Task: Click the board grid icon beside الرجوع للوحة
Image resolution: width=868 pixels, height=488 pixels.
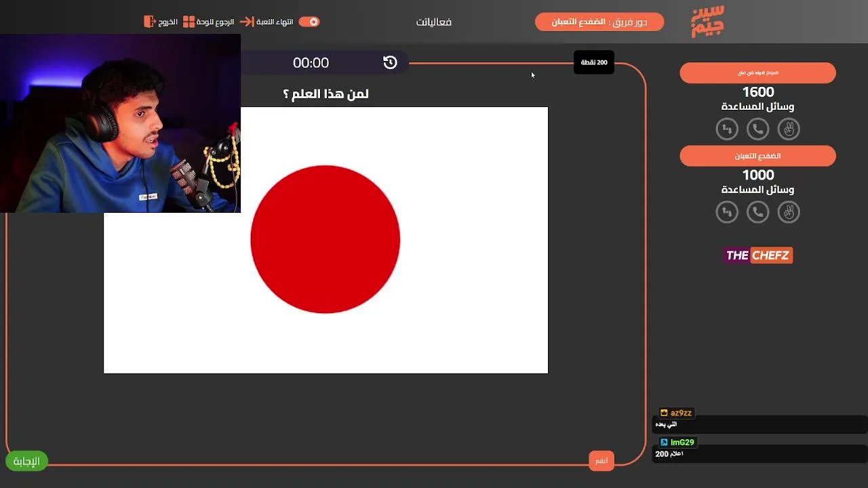Action: click(x=189, y=22)
